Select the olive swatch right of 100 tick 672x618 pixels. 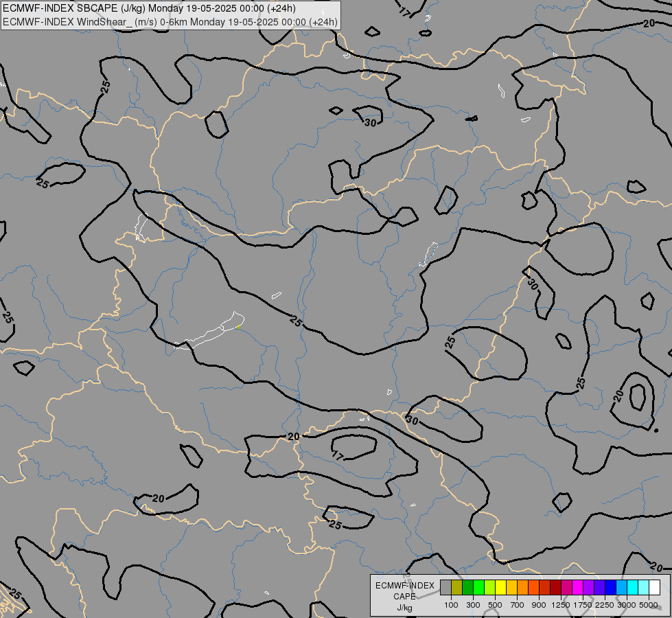[456, 587]
